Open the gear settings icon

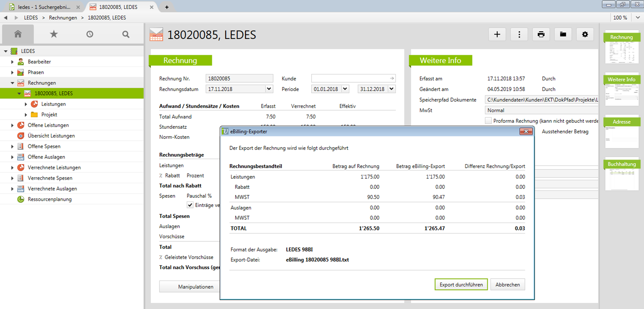(x=585, y=34)
